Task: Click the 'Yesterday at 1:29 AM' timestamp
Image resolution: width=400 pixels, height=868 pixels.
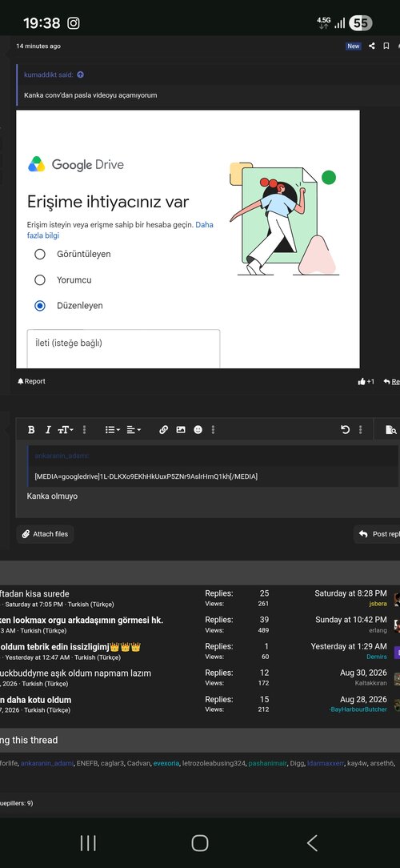Action: pyautogui.click(x=349, y=646)
